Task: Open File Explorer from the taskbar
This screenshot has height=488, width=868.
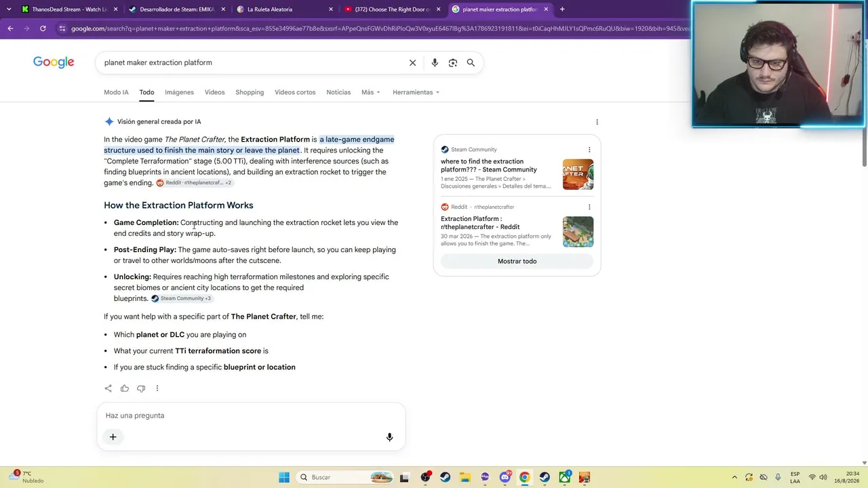Action: coord(465,477)
